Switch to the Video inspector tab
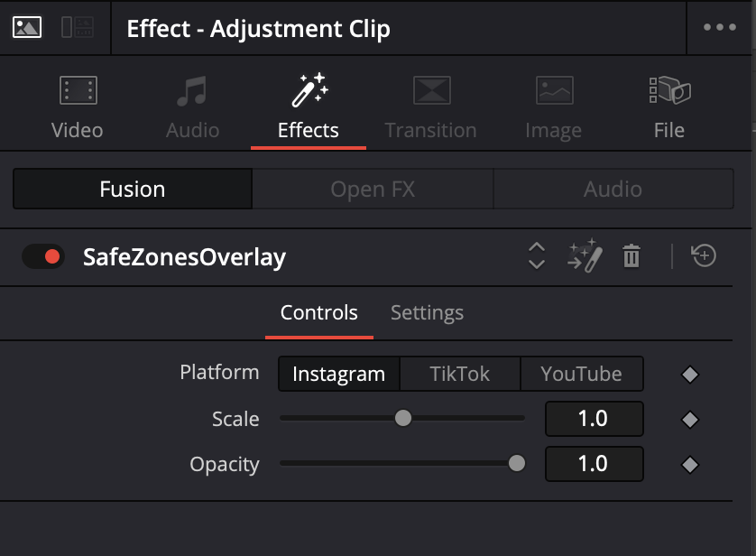756x556 pixels. (78, 107)
